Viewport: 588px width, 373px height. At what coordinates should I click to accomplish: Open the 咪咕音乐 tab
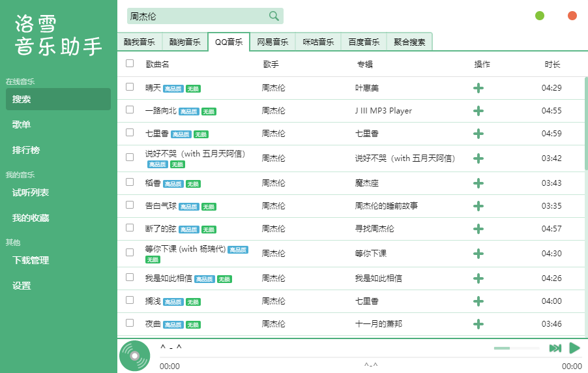(318, 42)
